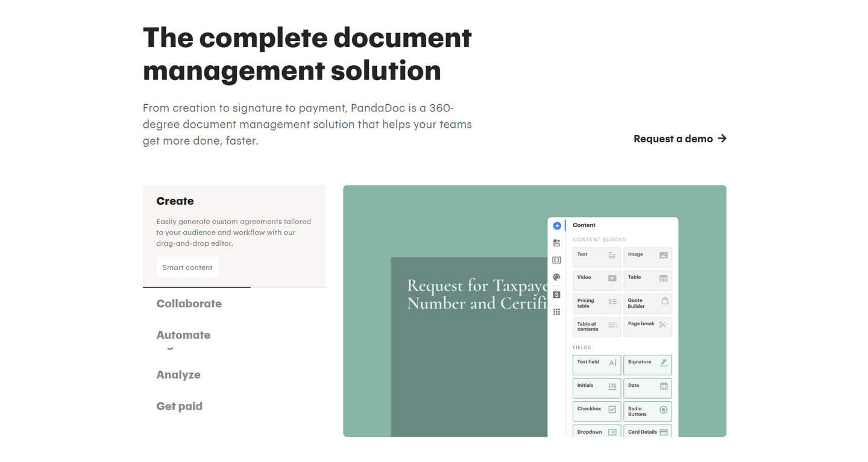
Task: Open the Analyze tab
Action: pos(178,375)
